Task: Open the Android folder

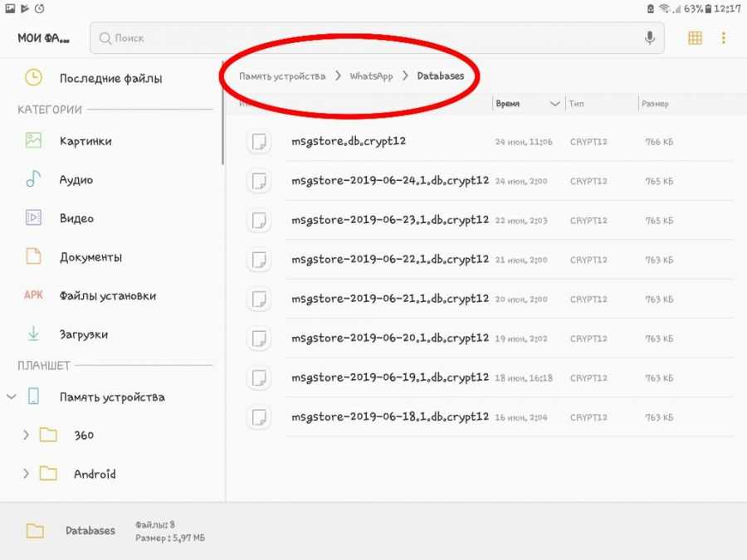Action: click(x=95, y=474)
